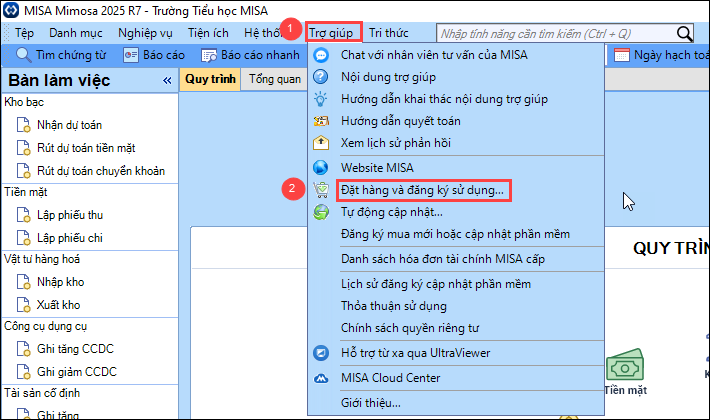Click document icon beside Lập phiếu thu

[x=24, y=215]
